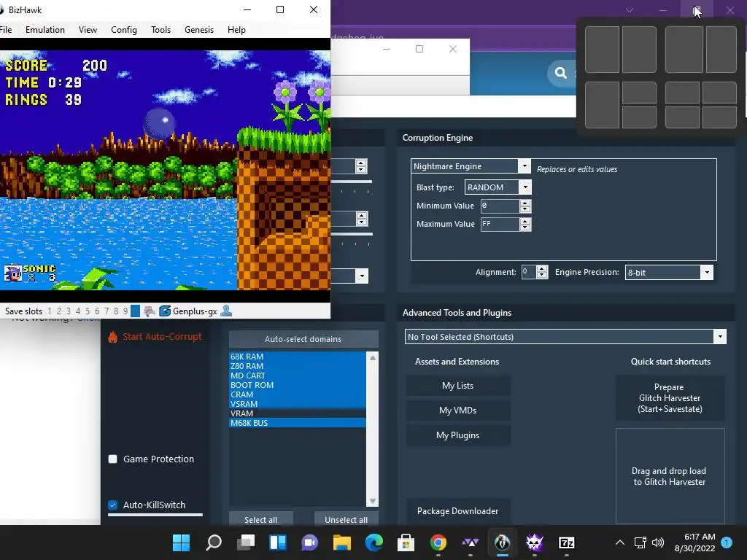
Task: Click the highlighted save slot 0
Action: tap(135, 311)
